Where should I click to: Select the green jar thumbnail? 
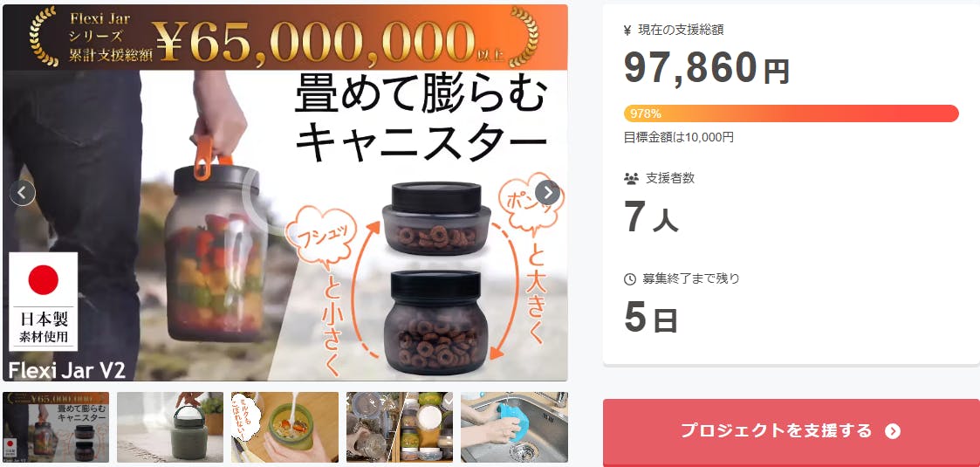(170, 427)
